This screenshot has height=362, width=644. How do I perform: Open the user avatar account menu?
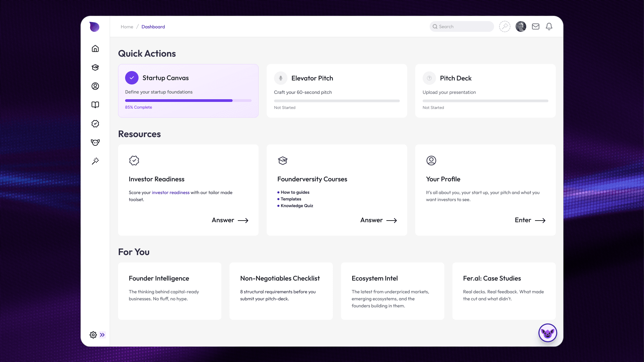[x=521, y=26]
